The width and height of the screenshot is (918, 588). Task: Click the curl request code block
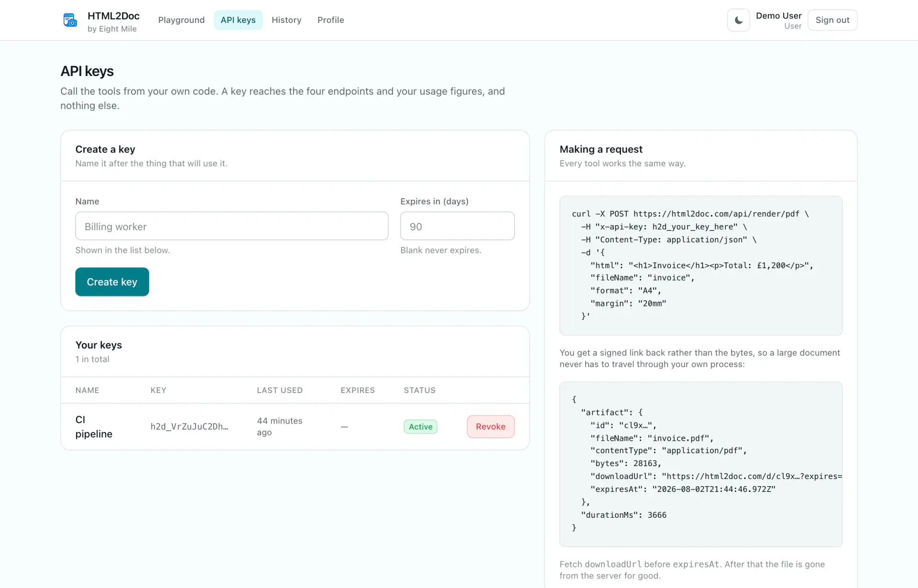coord(701,265)
